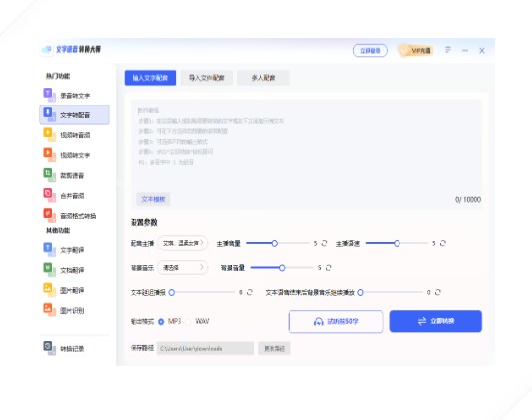Viewport: 532px width, 420px height.
Task: Click the 更改路径 change path button
Action: tap(274, 348)
